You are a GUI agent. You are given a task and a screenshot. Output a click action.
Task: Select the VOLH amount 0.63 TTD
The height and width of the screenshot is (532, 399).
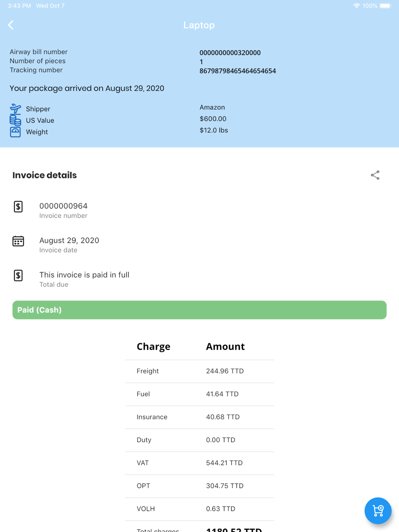pyautogui.click(x=221, y=509)
